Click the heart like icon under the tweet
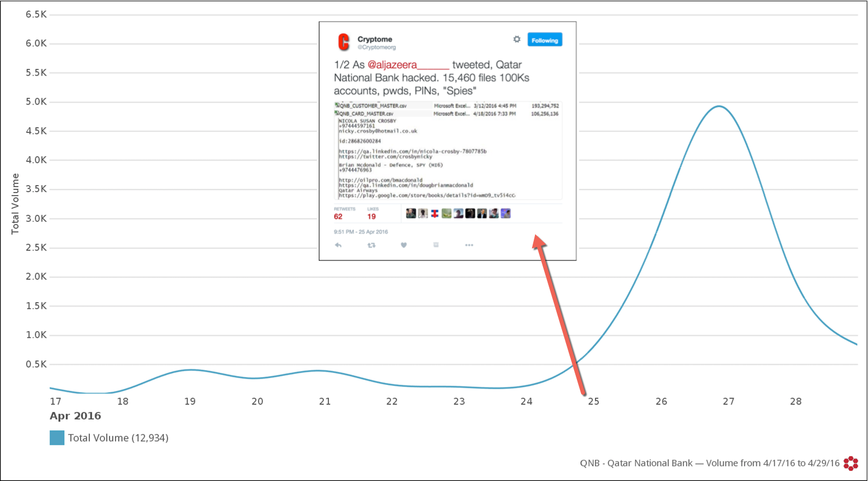The height and width of the screenshot is (481, 868). point(404,245)
